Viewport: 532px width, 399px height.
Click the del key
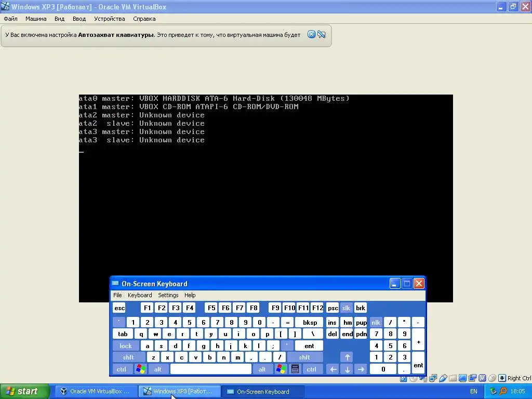click(x=332, y=334)
